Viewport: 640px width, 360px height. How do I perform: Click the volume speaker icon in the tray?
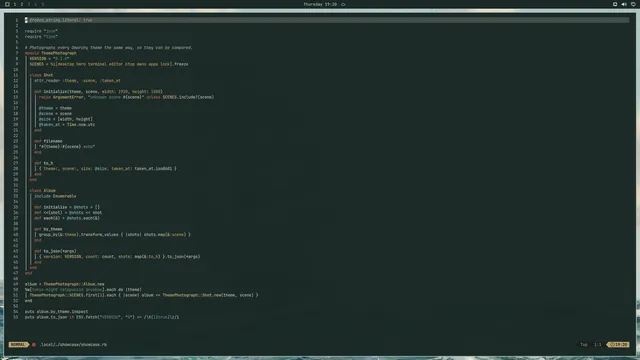[x=624, y=4]
